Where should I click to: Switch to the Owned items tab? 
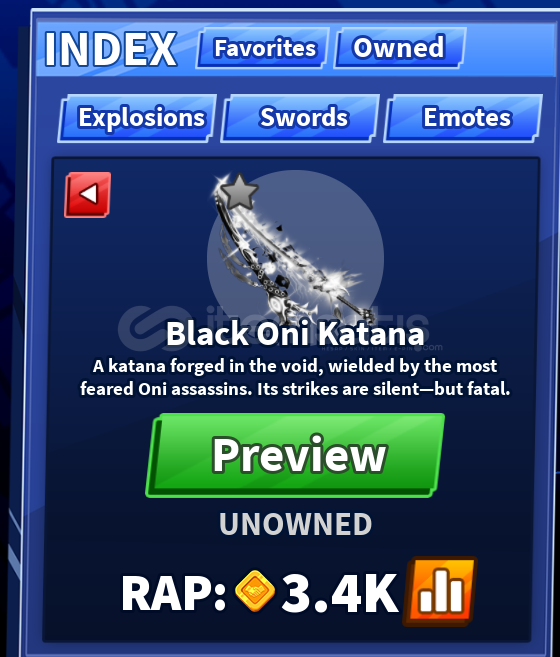click(x=399, y=48)
